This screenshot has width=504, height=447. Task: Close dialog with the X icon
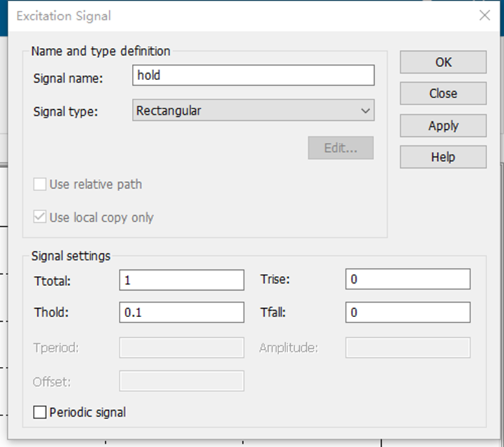[x=485, y=16]
